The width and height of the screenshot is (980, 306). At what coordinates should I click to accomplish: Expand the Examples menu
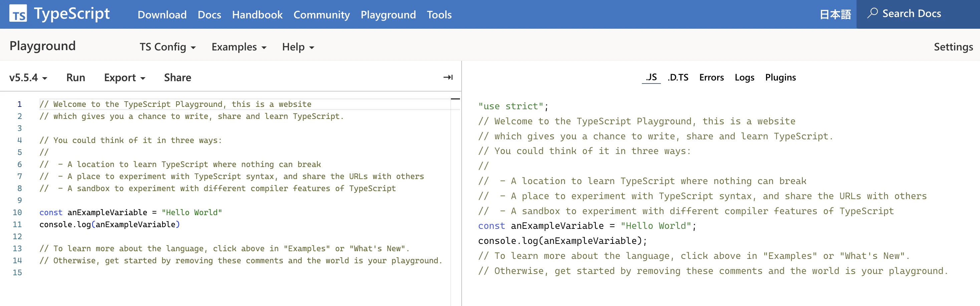239,47
